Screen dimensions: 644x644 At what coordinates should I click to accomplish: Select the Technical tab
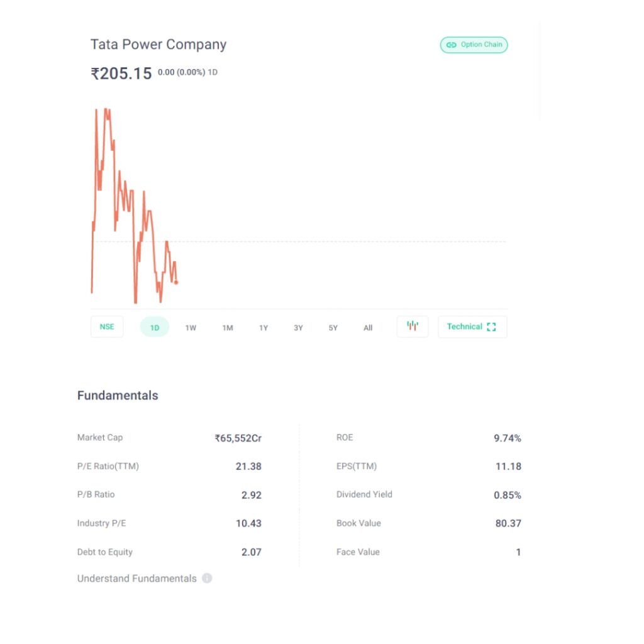(465, 326)
